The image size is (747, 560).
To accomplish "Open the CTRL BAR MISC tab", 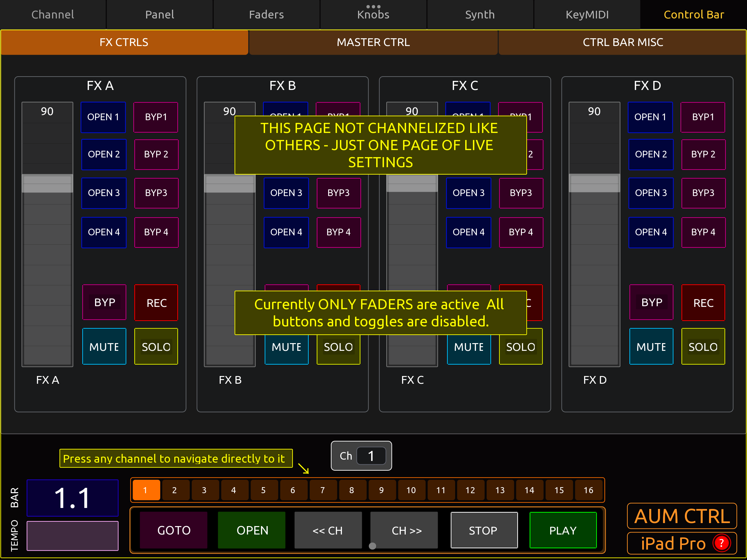I will [x=622, y=42].
